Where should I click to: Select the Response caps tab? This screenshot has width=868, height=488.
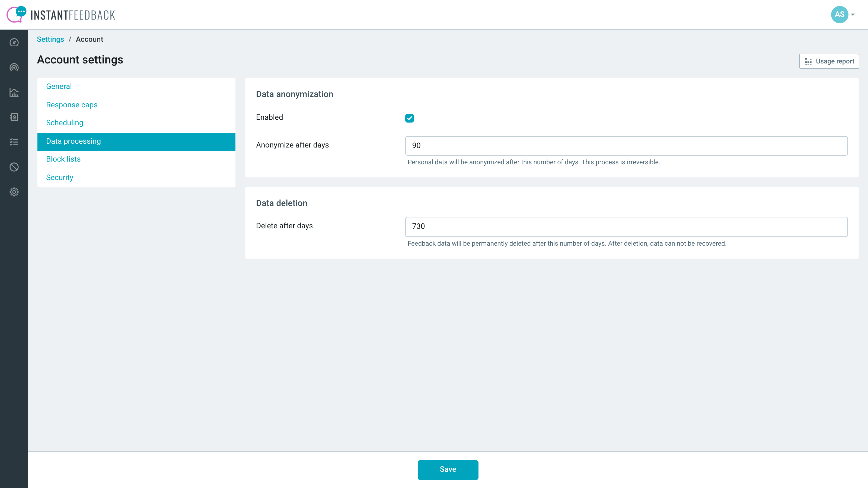(136, 105)
